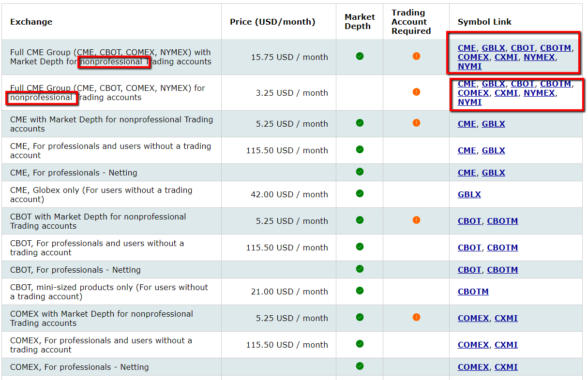Click green check in CME professionals Netting row
588x380 pixels.
tap(360, 172)
